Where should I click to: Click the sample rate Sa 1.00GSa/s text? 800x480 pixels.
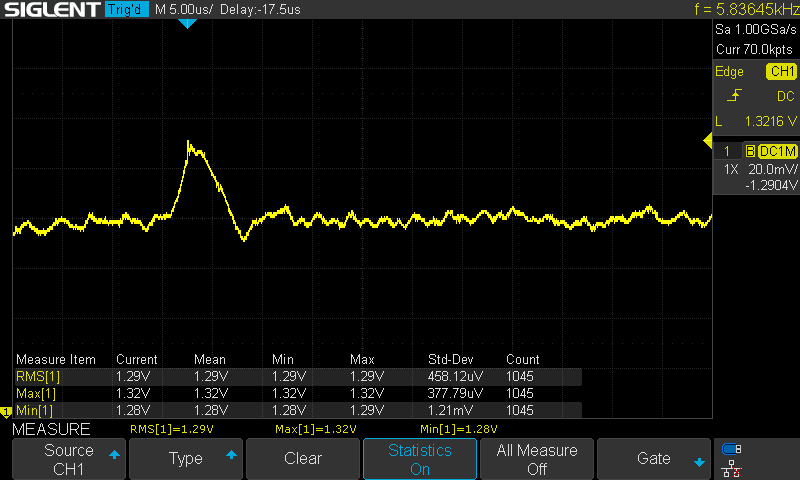755,30
